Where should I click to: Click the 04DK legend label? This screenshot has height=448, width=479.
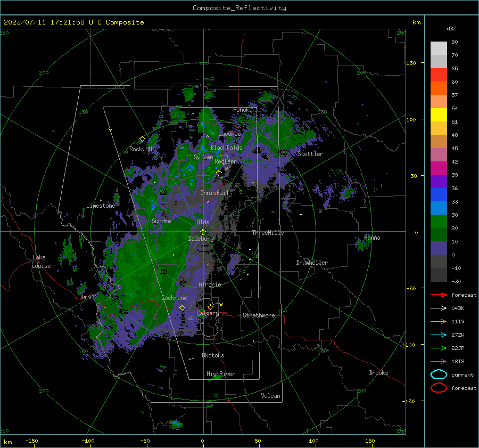coord(458,308)
